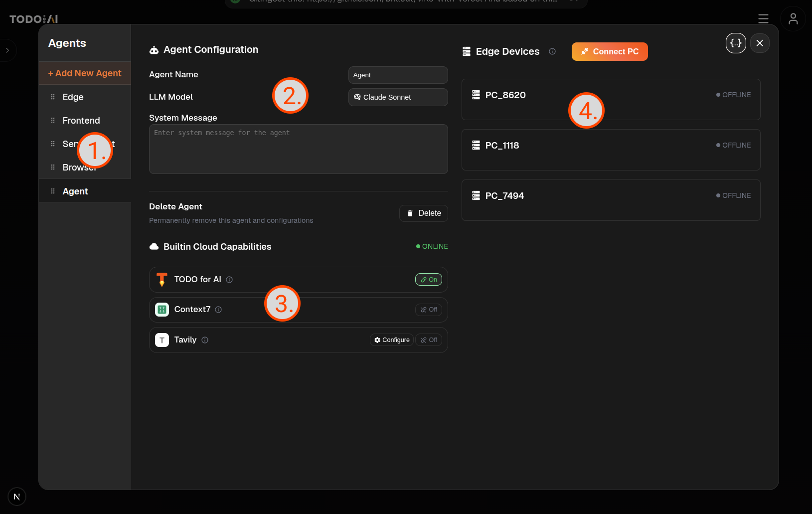
Task: Open the LLM Model Claude Sonnet dropdown
Action: point(398,97)
